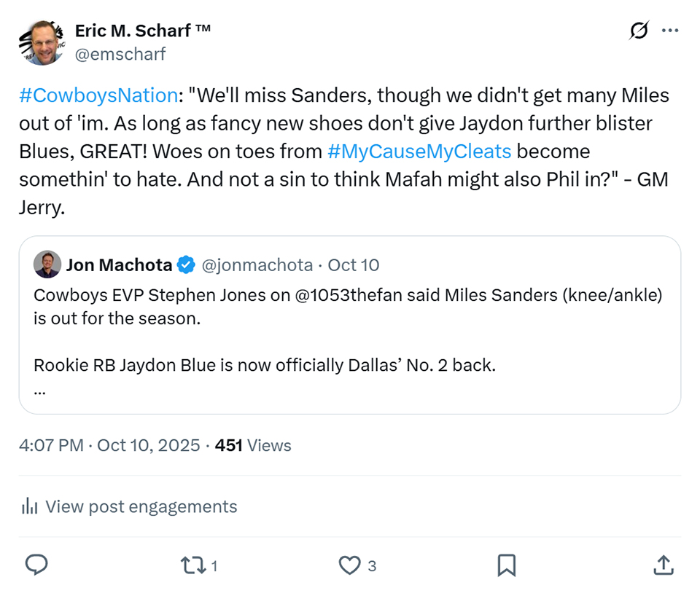Click the analytics bar chart icon
Screen dimensions: 700x596
(29, 506)
